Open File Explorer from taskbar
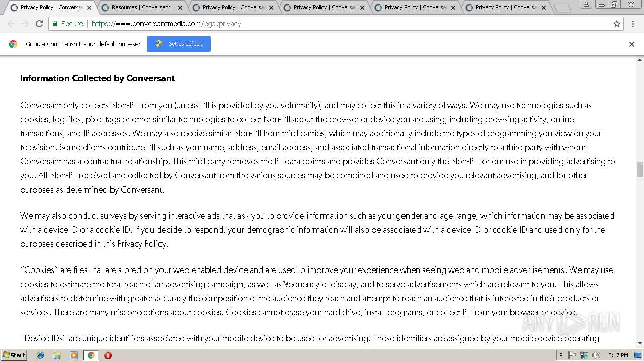Viewport: 644px width, 362px height. (57, 355)
